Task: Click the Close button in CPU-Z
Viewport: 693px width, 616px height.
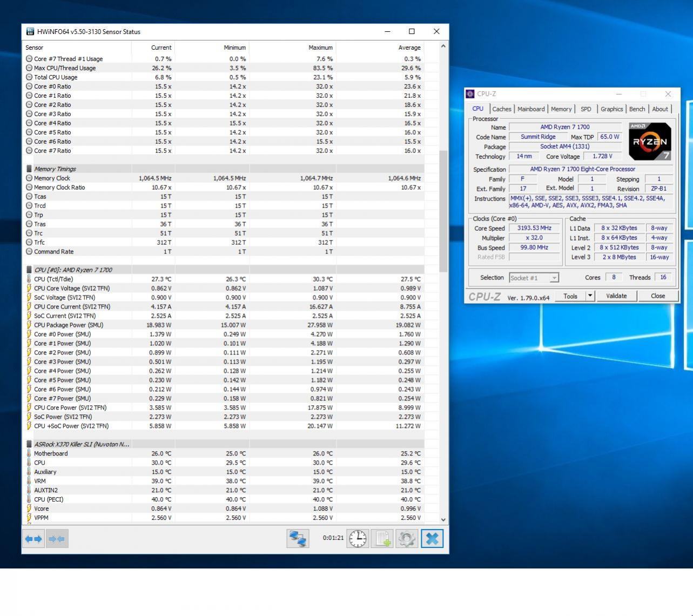Action: pyautogui.click(x=658, y=296)
